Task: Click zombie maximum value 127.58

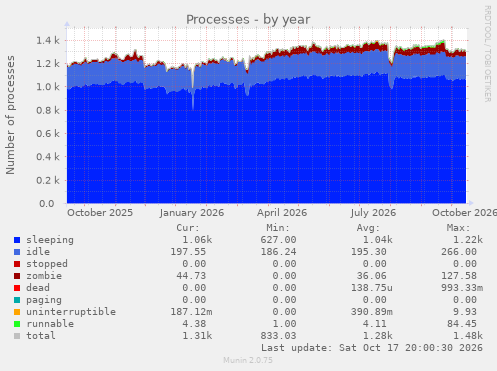Action: pos(459,276)
